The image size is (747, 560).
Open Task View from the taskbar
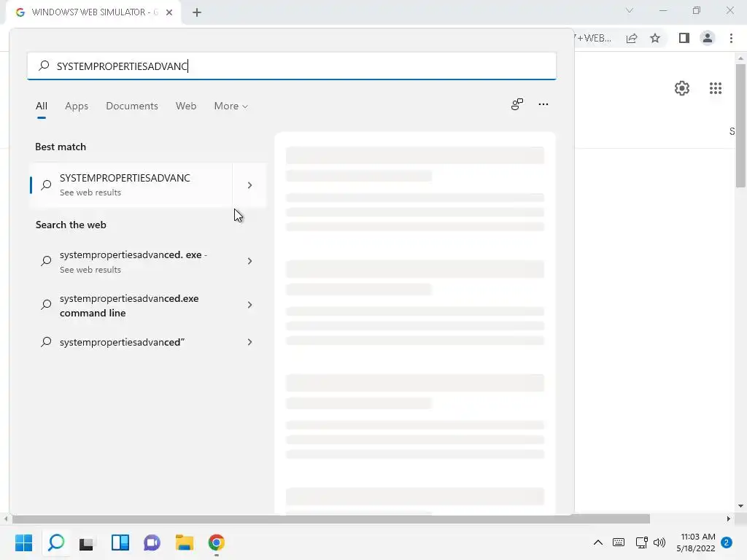(87, 542)
